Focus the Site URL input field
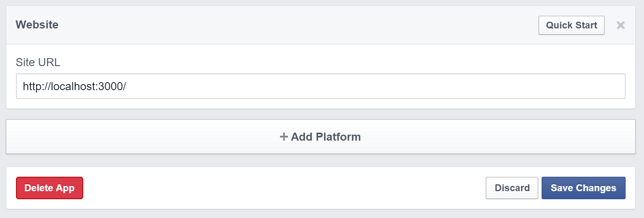644x218 pixels. coord(320,86)
